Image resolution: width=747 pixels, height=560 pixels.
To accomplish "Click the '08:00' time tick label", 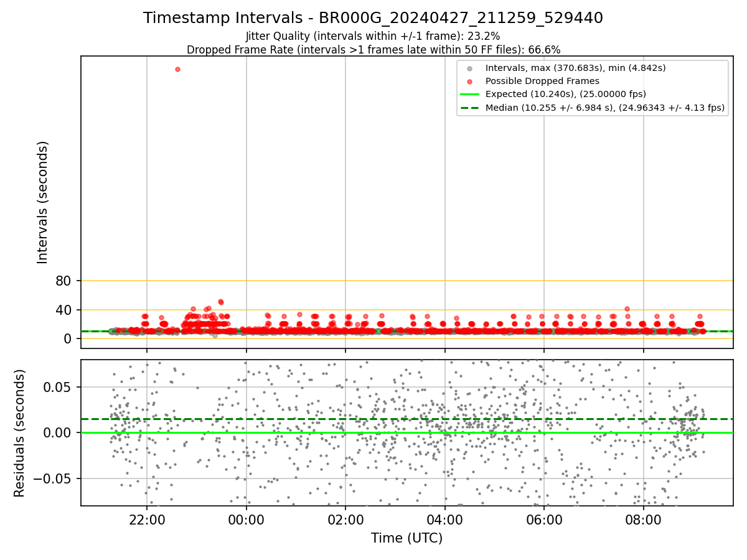I will (643, 519).
